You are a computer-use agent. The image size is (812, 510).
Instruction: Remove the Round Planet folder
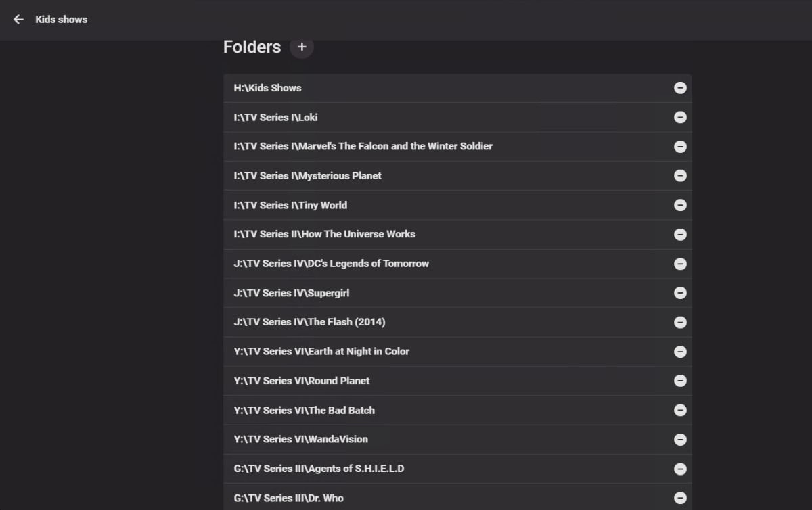click(680, 381)
